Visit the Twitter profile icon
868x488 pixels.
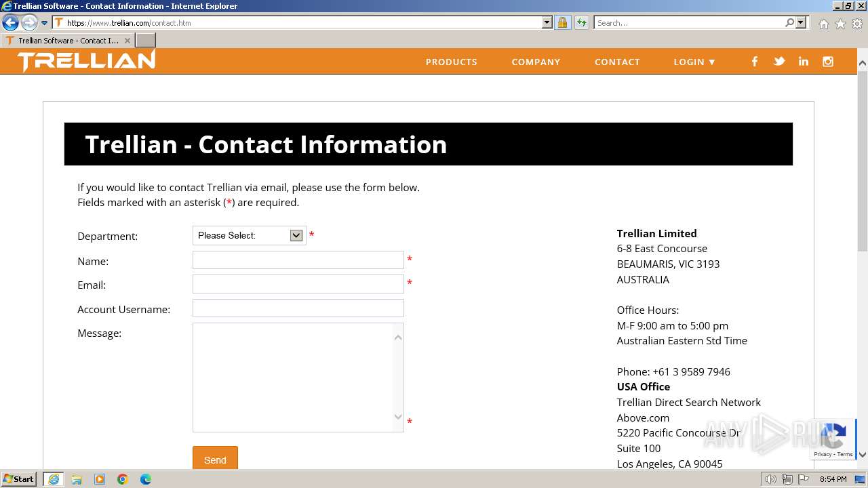click(x=779, y=62)
